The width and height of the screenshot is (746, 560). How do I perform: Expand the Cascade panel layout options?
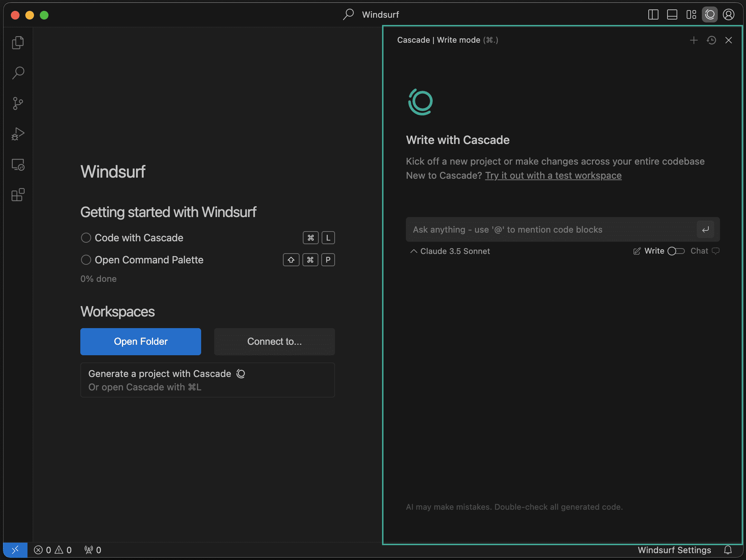691,14
